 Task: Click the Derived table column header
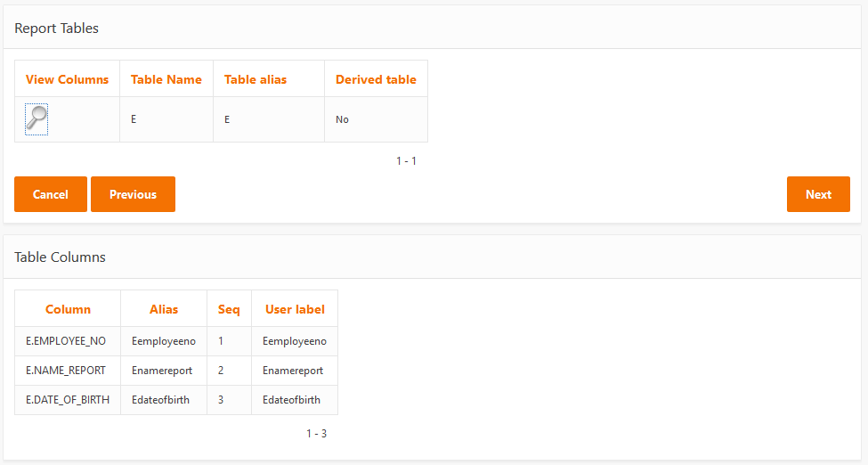[376, 79]
